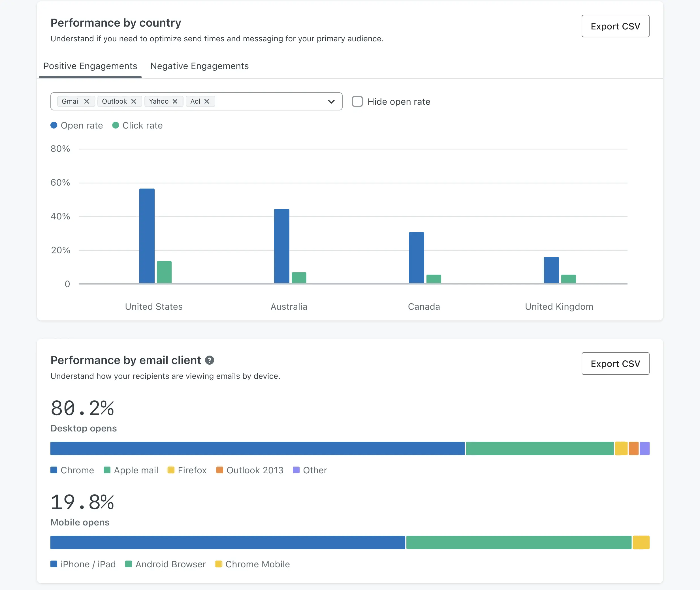The image size is (700, 590).
Task: Remove the Gmail filter tag
Action: point(87,101)
